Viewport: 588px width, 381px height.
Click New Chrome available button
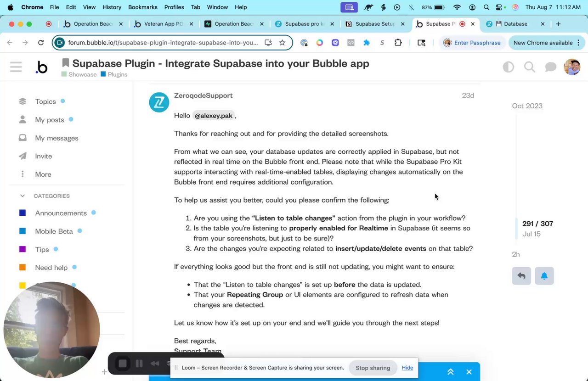tap(546, 43)
